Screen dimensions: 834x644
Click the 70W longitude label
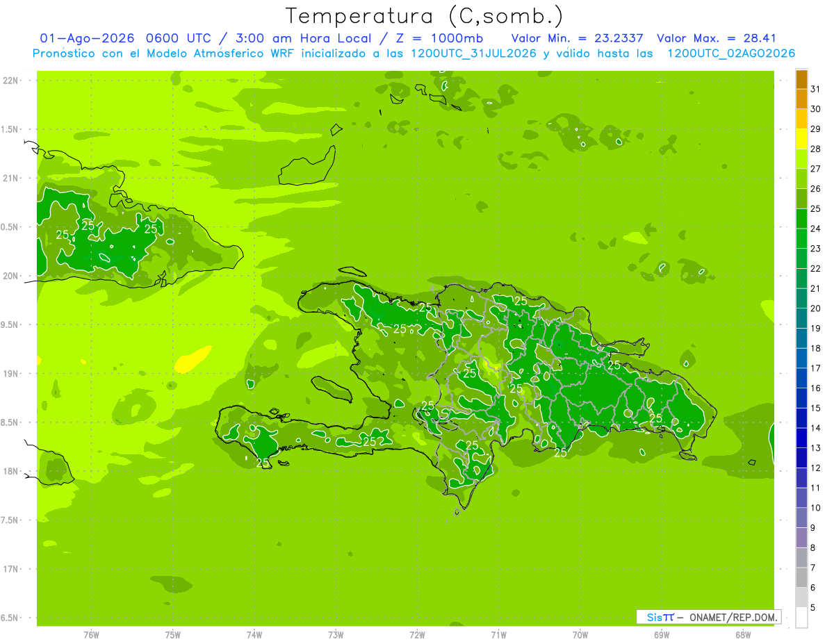click(580, 634)
